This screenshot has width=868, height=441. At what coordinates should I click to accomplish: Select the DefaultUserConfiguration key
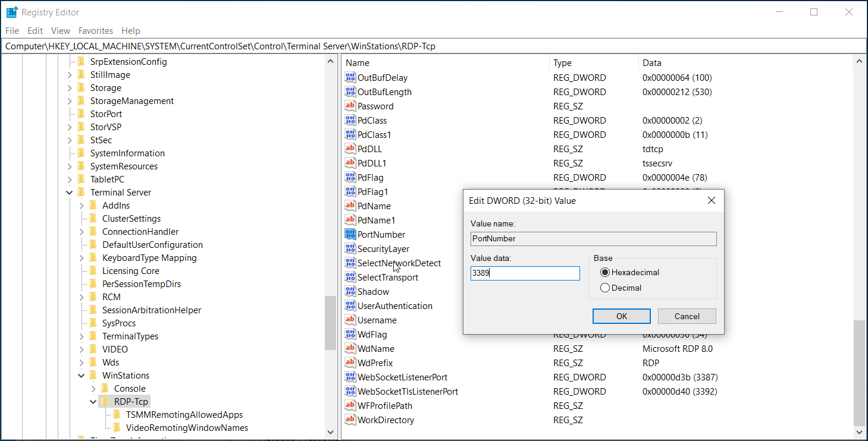[x=152, y=245]
